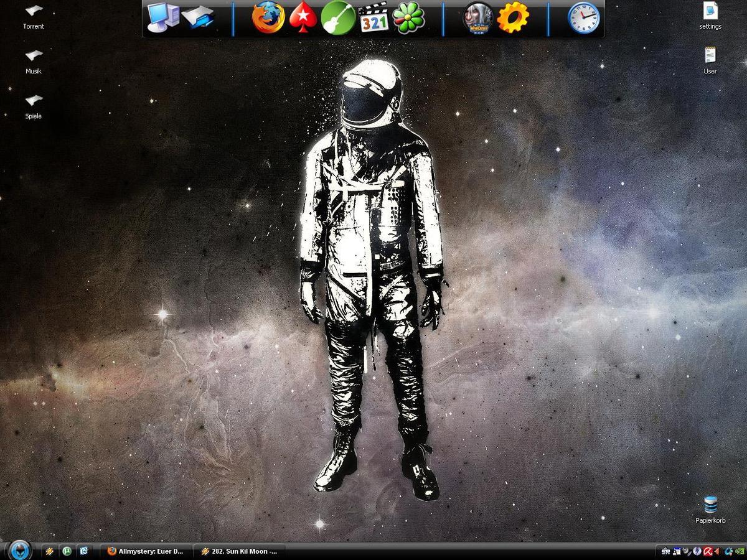Launch Media Player Classic 321 icon
This screenshot has height=560, width=747.
tap(374, 18)
